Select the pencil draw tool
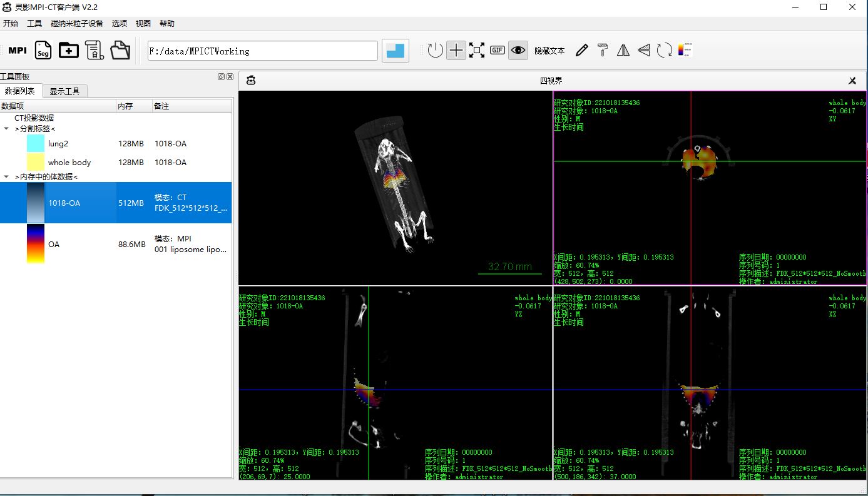 [582, 50]
